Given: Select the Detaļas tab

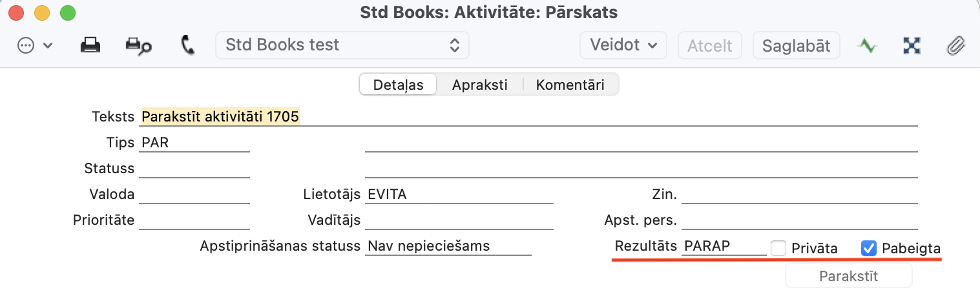Looking at the screenshot, I should [398, 85].
